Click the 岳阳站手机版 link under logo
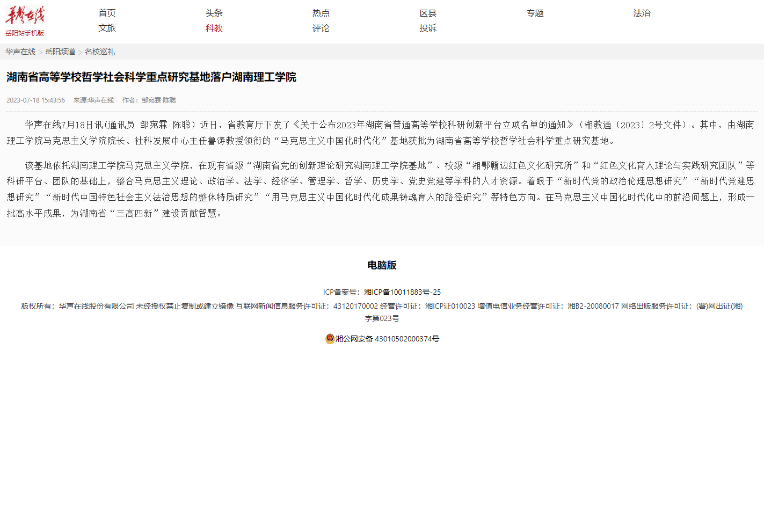The image size is (764, 532). (25, 33)
